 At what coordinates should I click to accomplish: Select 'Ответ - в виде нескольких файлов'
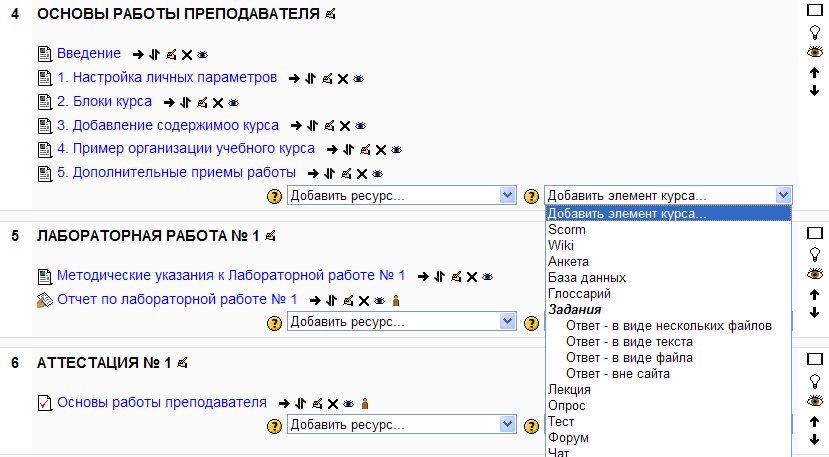668,326
